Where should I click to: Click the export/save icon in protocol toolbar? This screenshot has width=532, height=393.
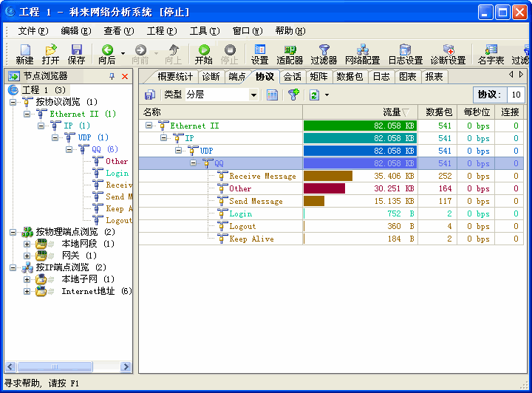pyautogui.click(x=149, y=95)
